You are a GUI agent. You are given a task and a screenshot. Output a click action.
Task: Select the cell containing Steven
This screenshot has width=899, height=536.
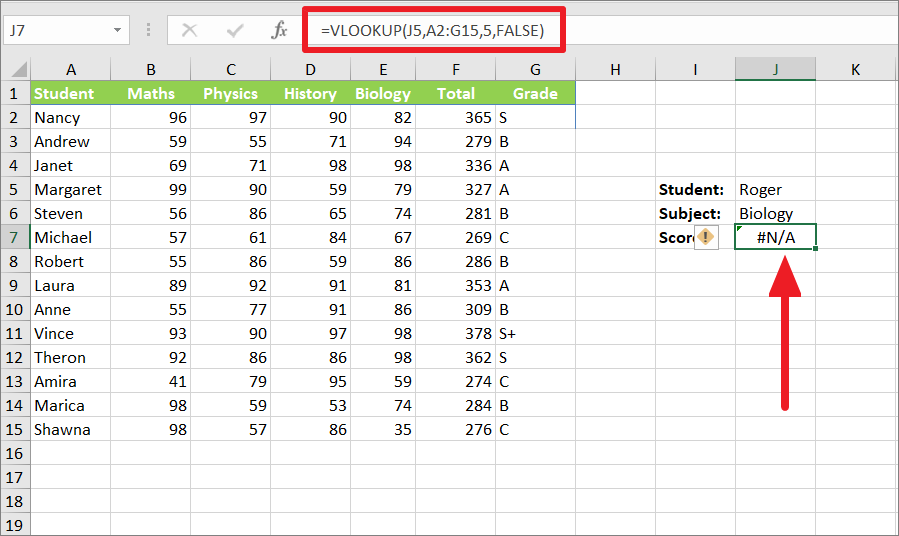(71, 214)
